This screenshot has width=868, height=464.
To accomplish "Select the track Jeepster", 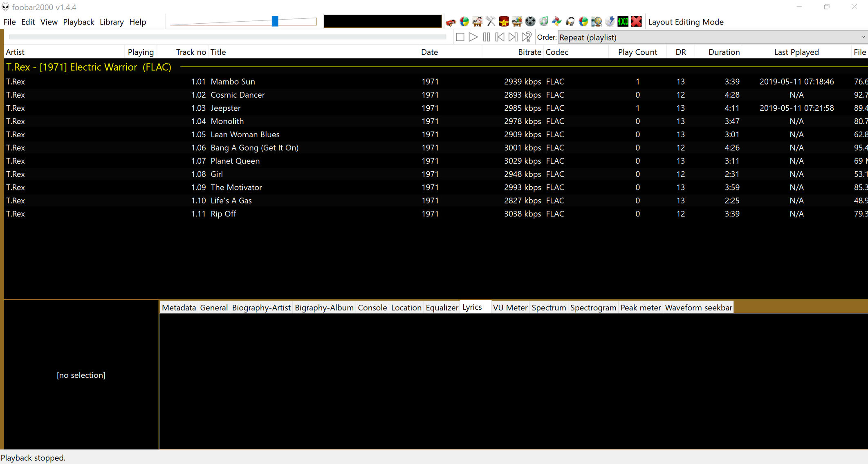I will pos(436,108).
